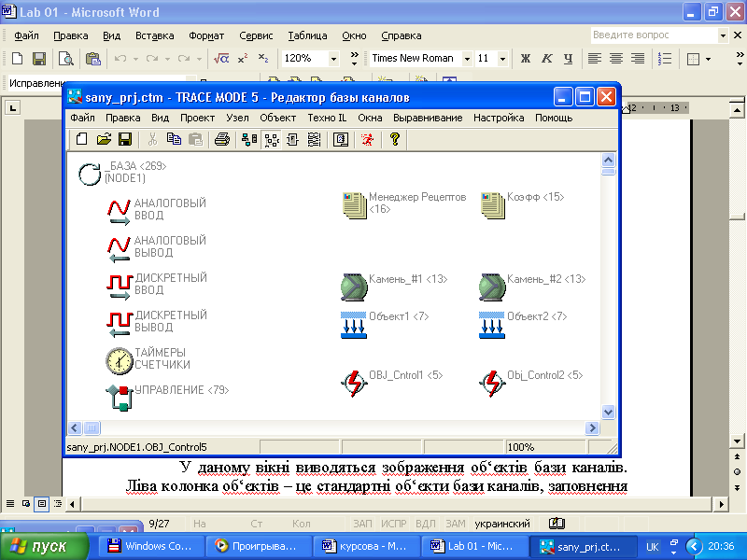Toggle Underline (Ч) formatting in Word
This screenshot has height=560, width=747.
[x=569, y=58]
